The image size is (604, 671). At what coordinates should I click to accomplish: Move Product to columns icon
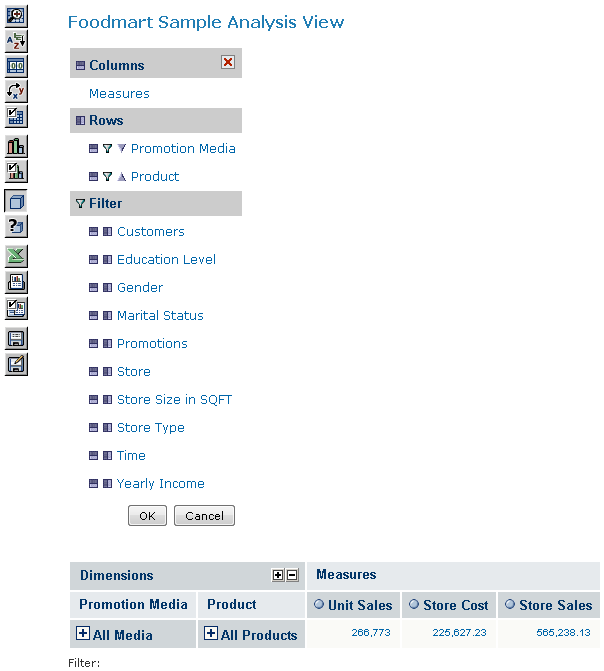tap(93, 176)
